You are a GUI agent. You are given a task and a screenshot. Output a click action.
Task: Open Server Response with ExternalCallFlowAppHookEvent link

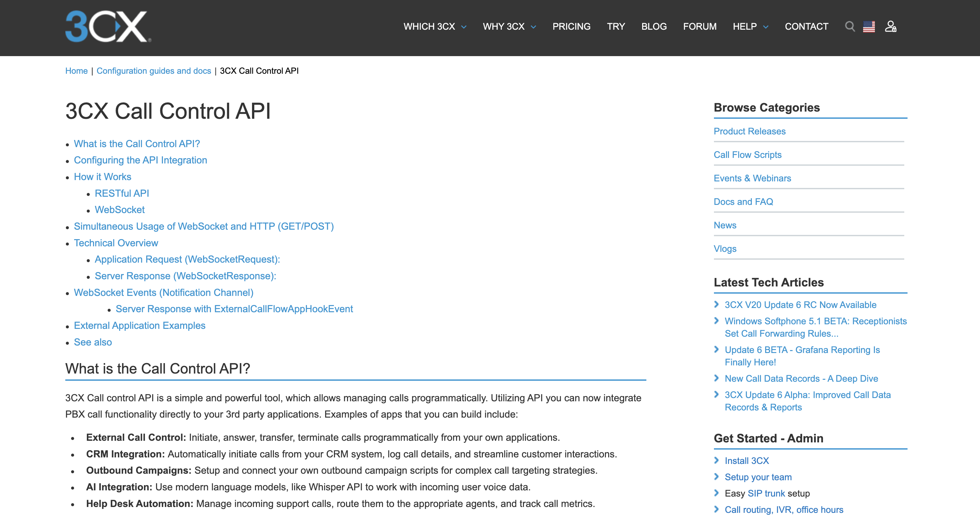[234, 309]
